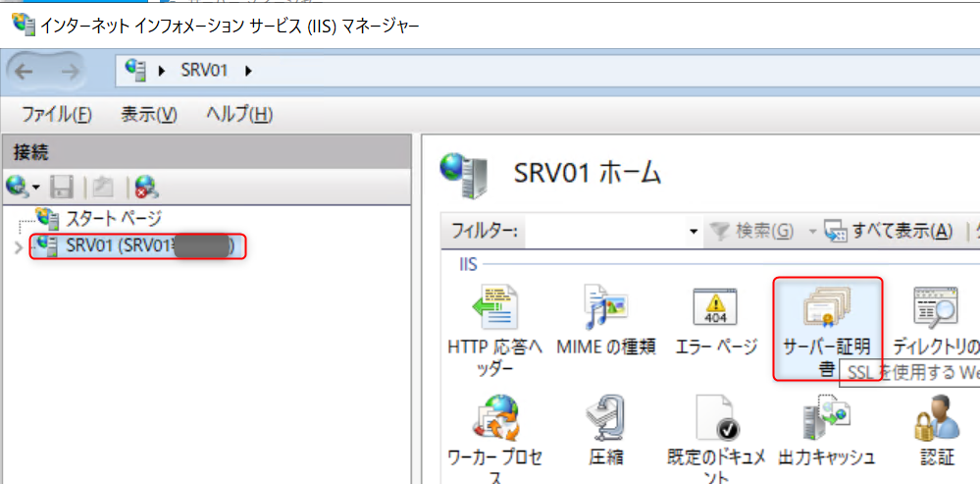Click inside the フィルター input field

[605, 232]
